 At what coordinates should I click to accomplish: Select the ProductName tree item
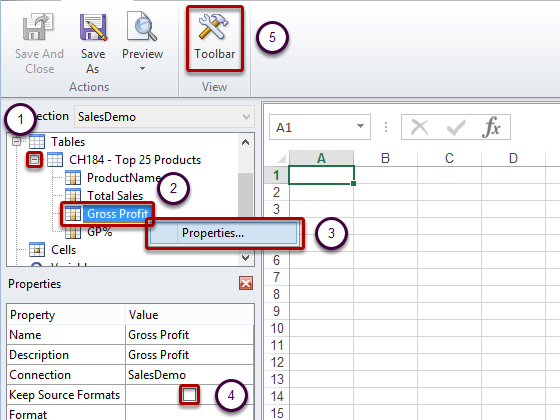click(124, 178)
